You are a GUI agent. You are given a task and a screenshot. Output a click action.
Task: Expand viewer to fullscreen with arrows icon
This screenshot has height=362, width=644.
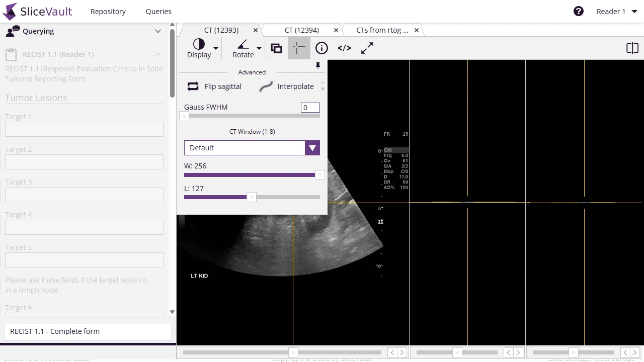click(x=367, y=48)
